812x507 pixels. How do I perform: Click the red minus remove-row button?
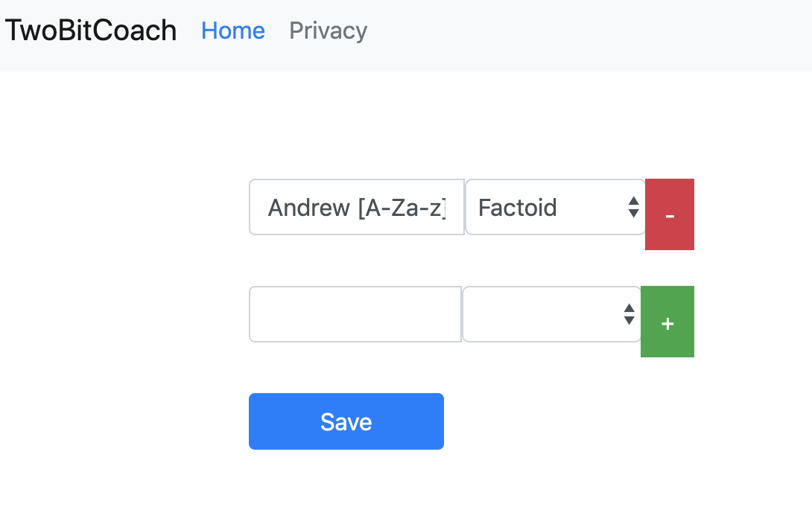669,214
